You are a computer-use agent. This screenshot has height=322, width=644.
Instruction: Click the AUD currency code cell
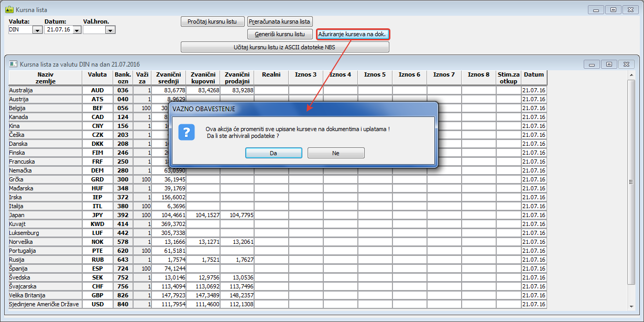[97, 90]
